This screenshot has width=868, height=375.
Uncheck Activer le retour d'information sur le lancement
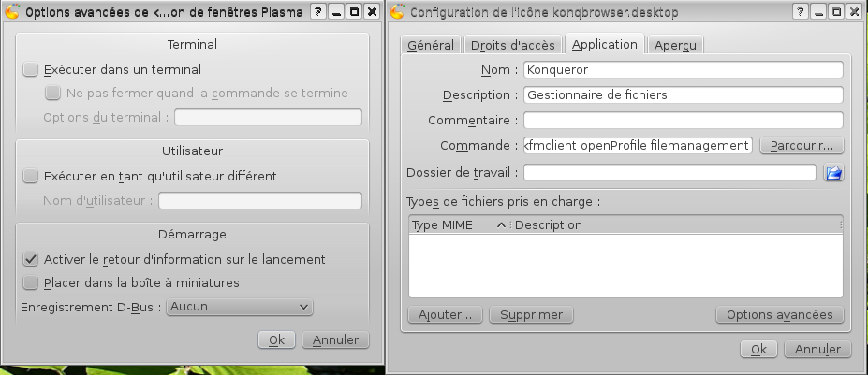(31, 259)
